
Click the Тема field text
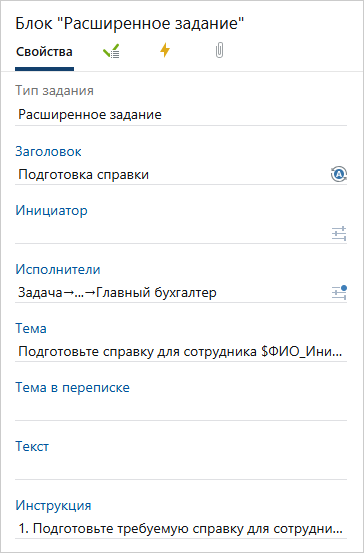click(181, 352)
